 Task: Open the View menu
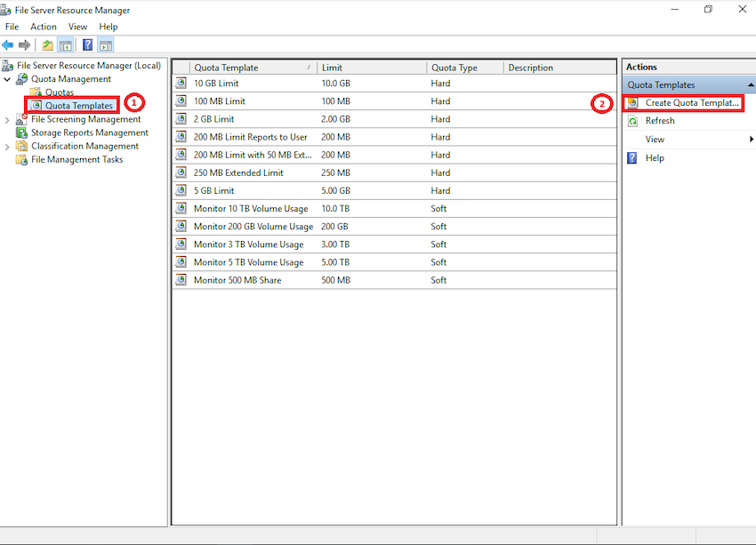point(77,26)
